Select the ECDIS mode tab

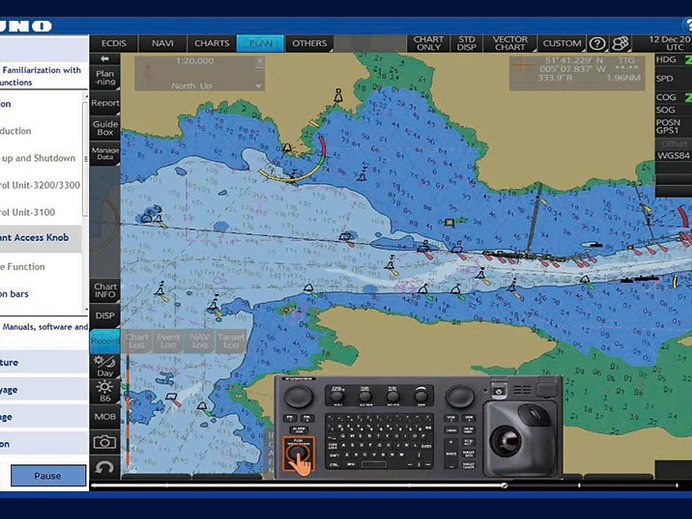[x=113, y=43]
